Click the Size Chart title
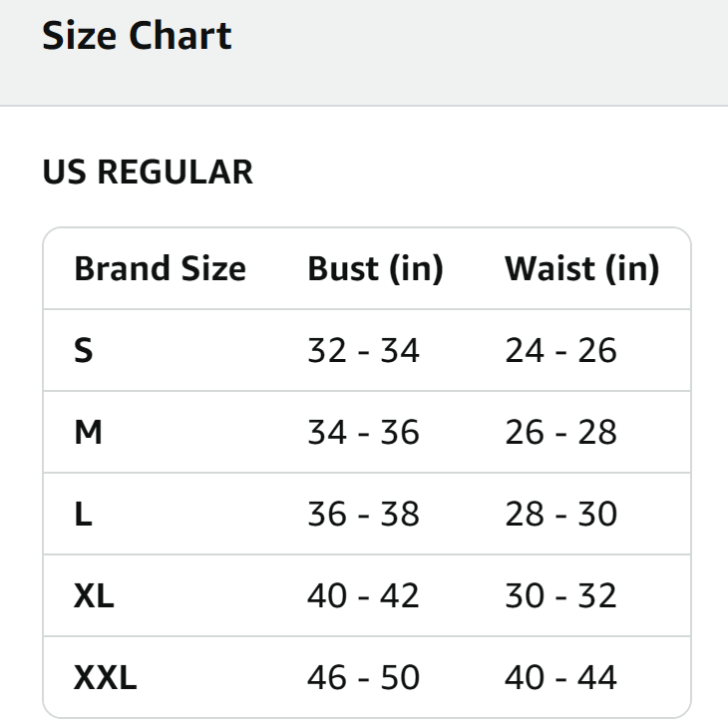Image resolution: width=728 pixels, height=728 pixels. [x=137, y=37]
